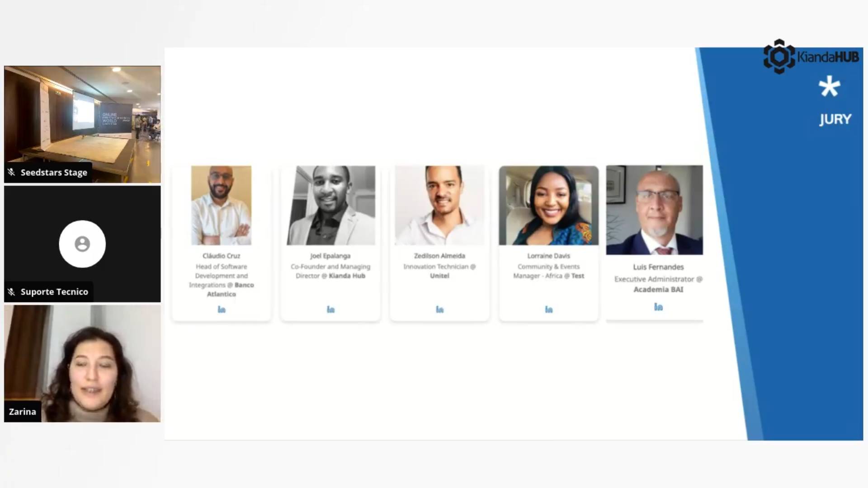Click Lorraine Davis's jury photo

coord(548,206)
